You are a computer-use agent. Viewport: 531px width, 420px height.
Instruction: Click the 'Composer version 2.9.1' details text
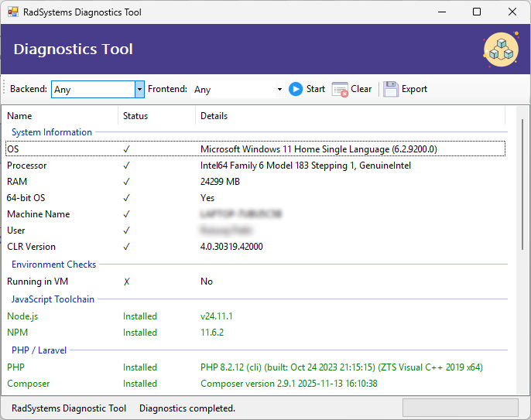pos(289,384)
